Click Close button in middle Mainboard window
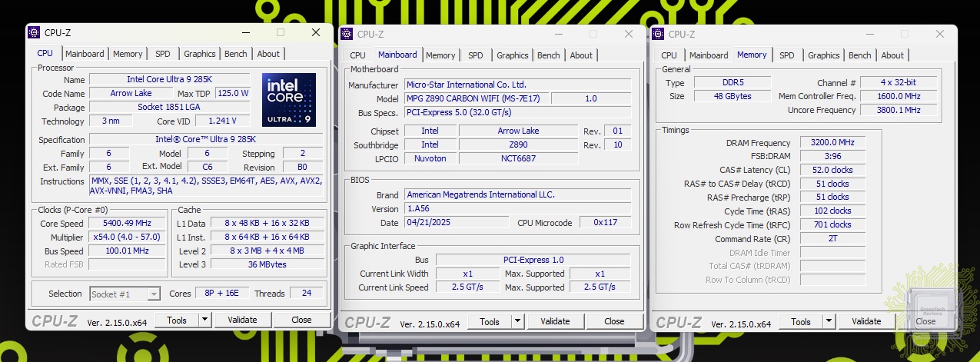Viewport: 980px width, 362px height. tap(614, 321)
